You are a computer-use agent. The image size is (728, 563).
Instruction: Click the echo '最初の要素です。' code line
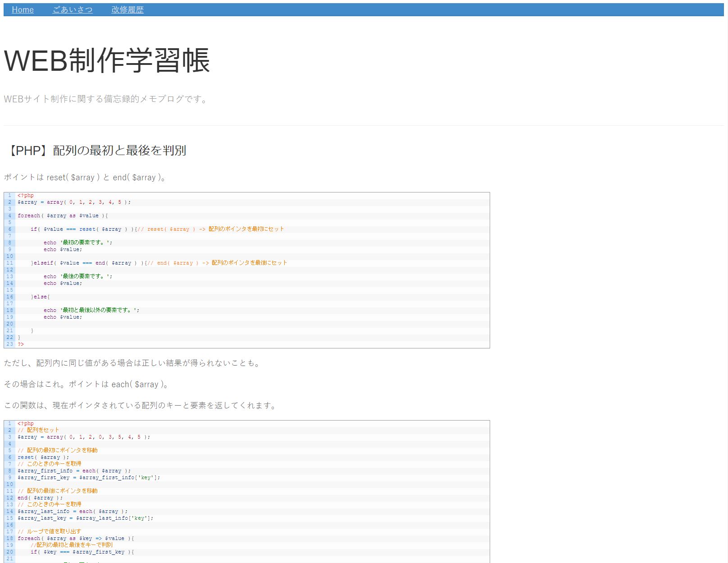[x=78, y=243]
